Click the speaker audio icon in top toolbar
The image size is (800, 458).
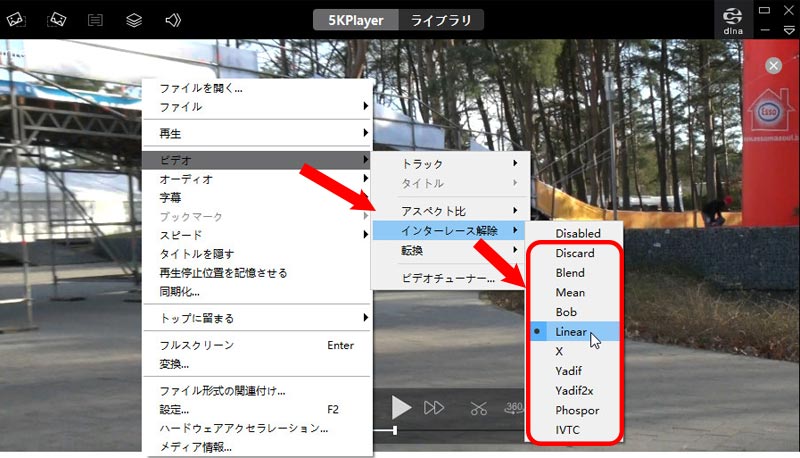click(x=173, y=20)
